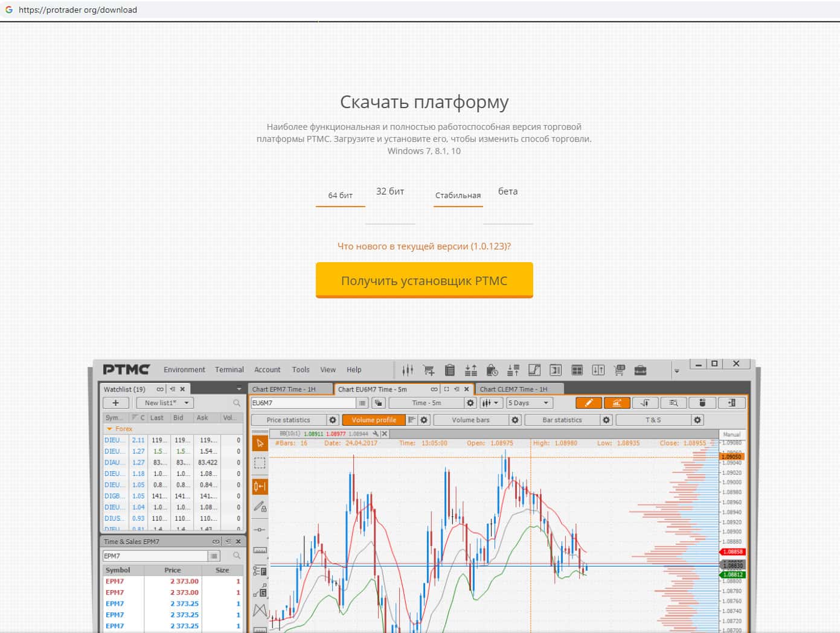
Task: Open settings gear beside Volume bars
Action: click(515, 420)
